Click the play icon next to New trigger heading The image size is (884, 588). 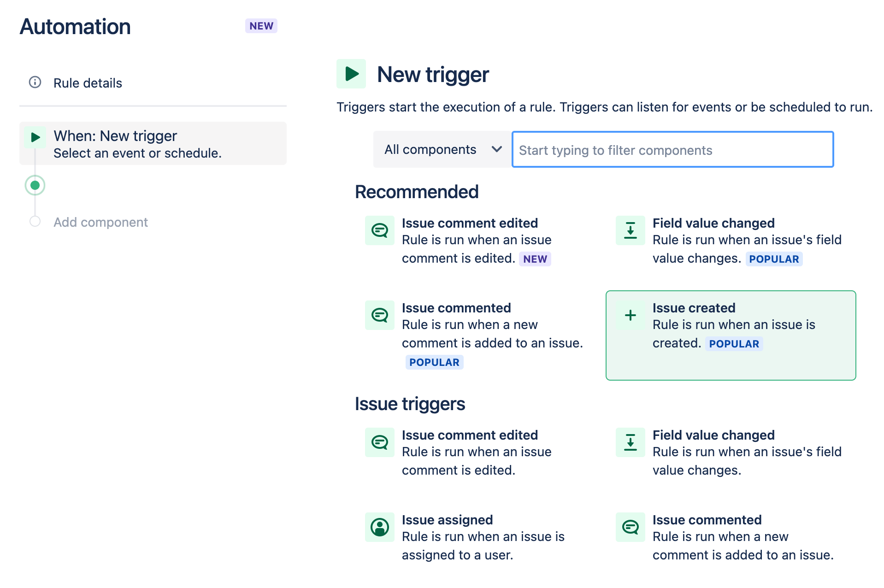[x=351, y=74]
